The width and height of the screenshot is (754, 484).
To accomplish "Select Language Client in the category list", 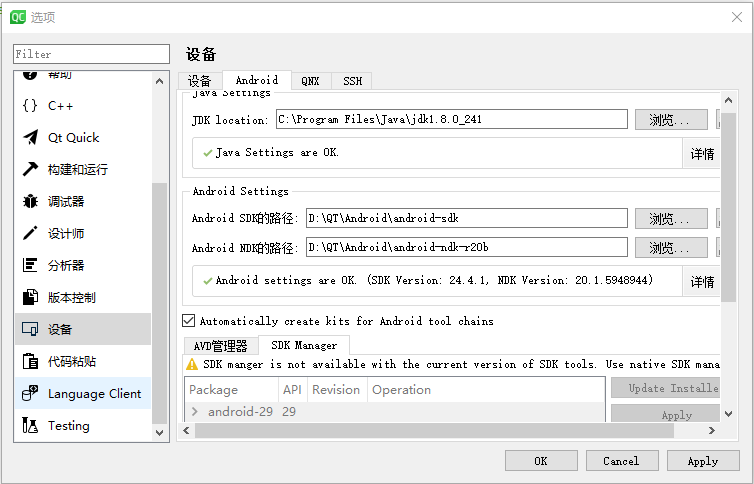I will tap(83, 393).
